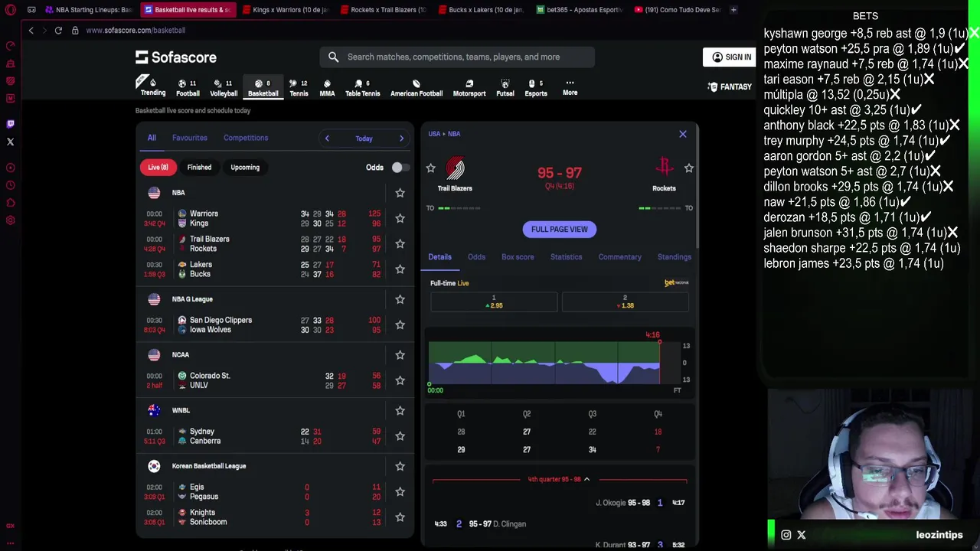Favourite the WNBL league star
980x551 pixels.
[x=400, y=411]
